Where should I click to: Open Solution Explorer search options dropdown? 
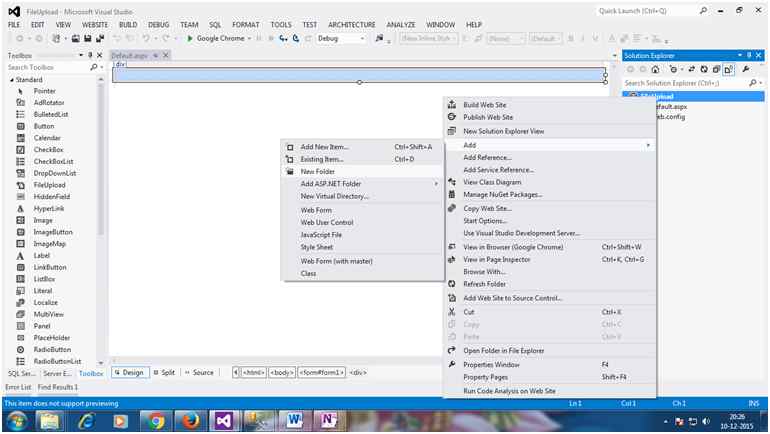click(x=761, y=83)
